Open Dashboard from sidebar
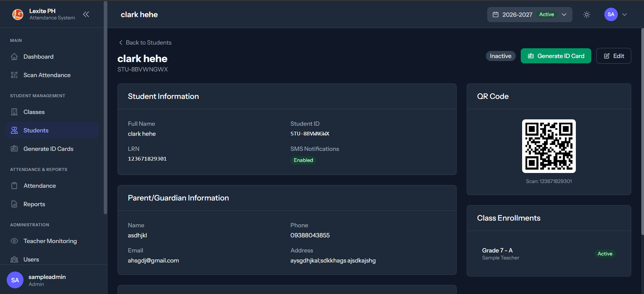The height and width of the screenshot is (294, 644). pyautogui.click(x=52, y=57)
